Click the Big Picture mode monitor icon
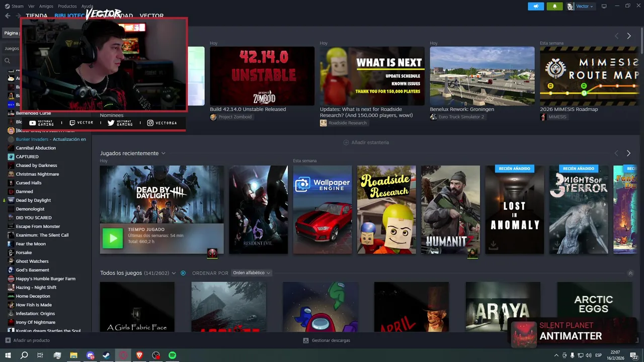644x362 pixels. (604, 6)
